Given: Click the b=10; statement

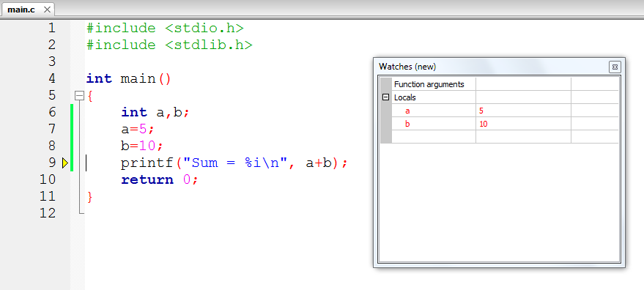Looking at the screenshot, I should [142, 146].
